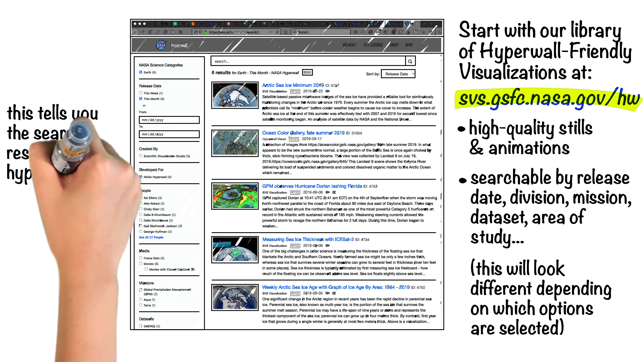Image resolution: width=644 pixels, height=362 pixels.
Task: Switch to the Mattel browser tab
Action: (x=305, y=24)
